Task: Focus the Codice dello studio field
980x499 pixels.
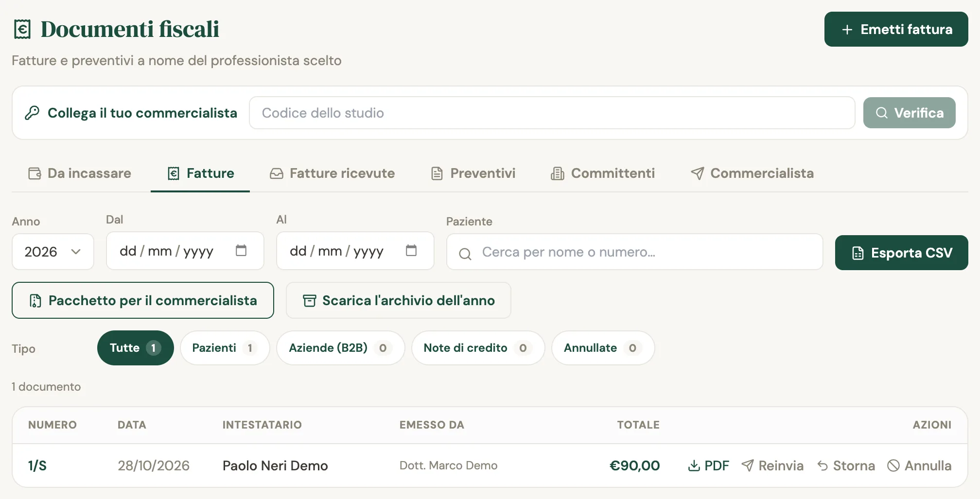Action: (x=552, y=113)
